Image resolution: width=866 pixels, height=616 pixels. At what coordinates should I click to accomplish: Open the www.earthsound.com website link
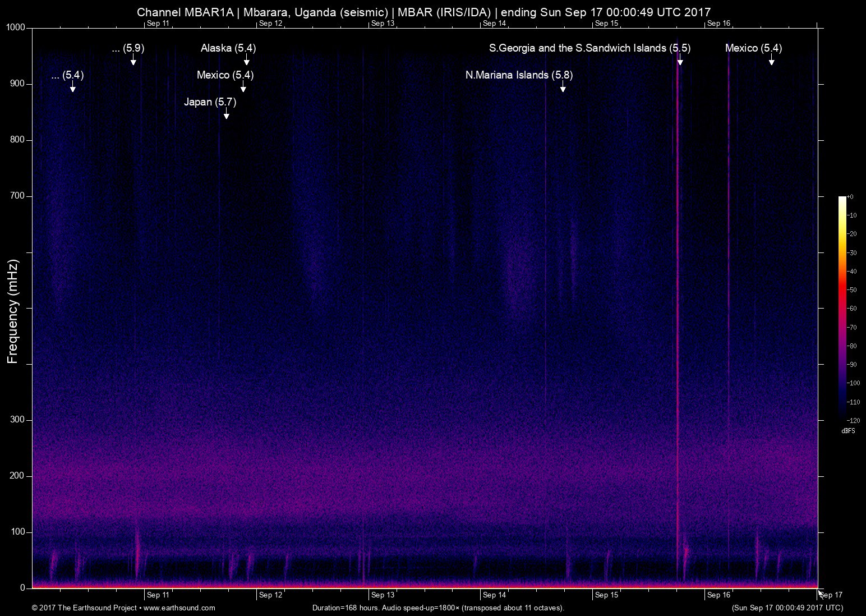[181, 608]
